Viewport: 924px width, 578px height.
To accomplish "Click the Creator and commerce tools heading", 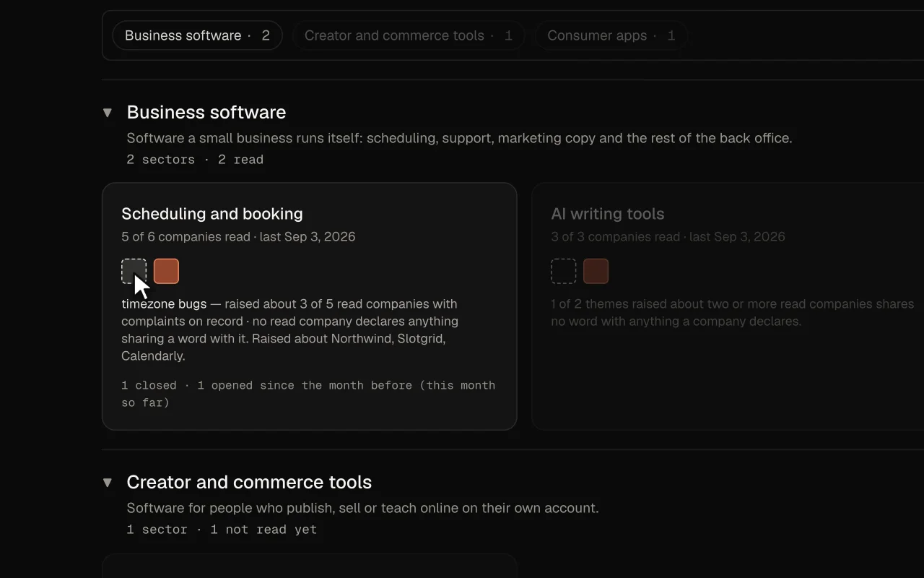I will tap(249, 482).
